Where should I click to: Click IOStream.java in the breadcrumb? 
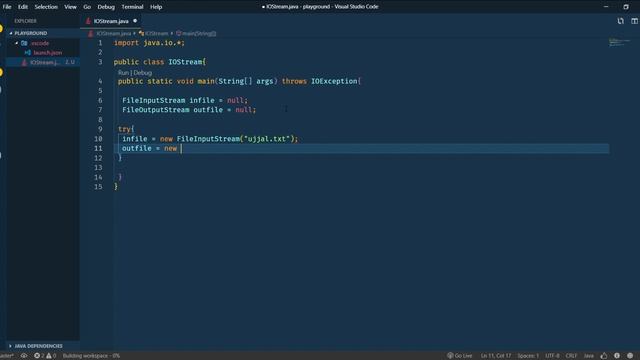click(114, 33)
